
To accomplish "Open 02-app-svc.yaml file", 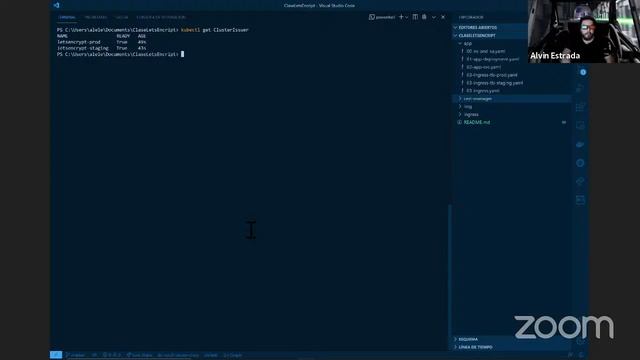I will pyautogui.click(x=484, y=67).
